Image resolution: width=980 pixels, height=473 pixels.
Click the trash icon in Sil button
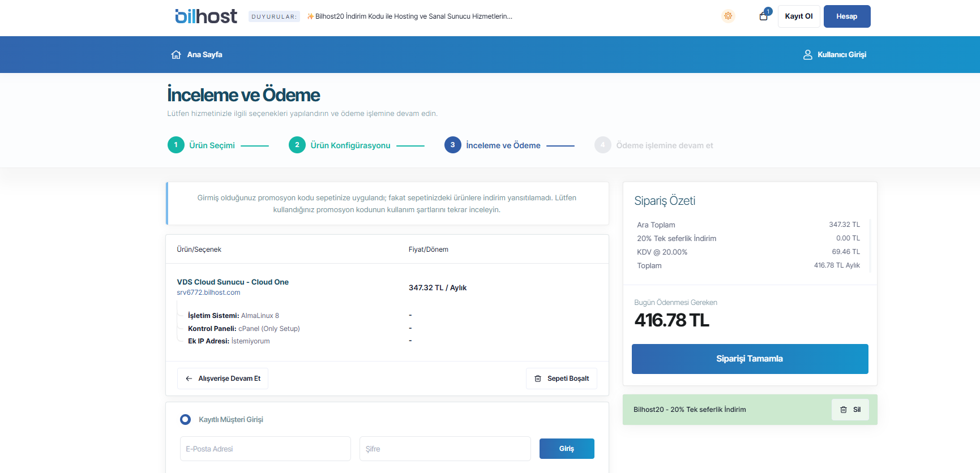(844, 410)
